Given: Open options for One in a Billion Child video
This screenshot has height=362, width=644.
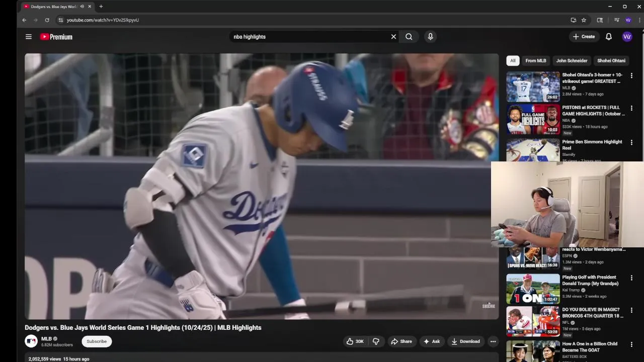Looking at the screenshot, I should [x=631, y=345].
